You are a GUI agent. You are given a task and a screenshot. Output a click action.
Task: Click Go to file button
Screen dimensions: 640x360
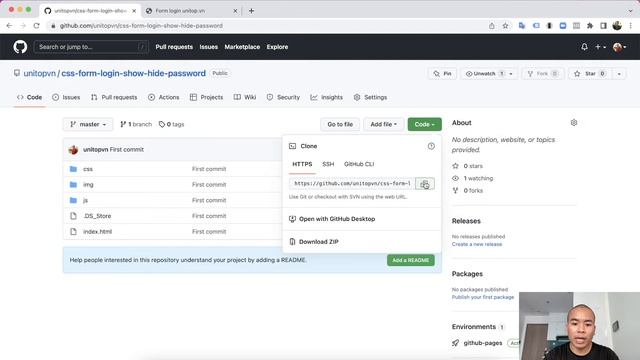point(340,124)
